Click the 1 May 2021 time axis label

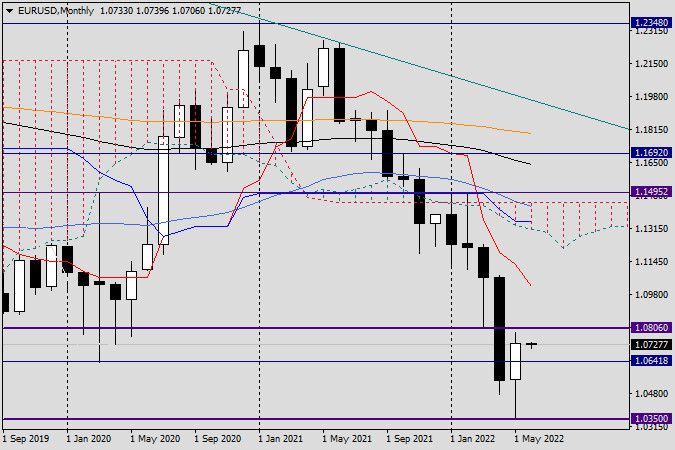click(x=347, y=439)
